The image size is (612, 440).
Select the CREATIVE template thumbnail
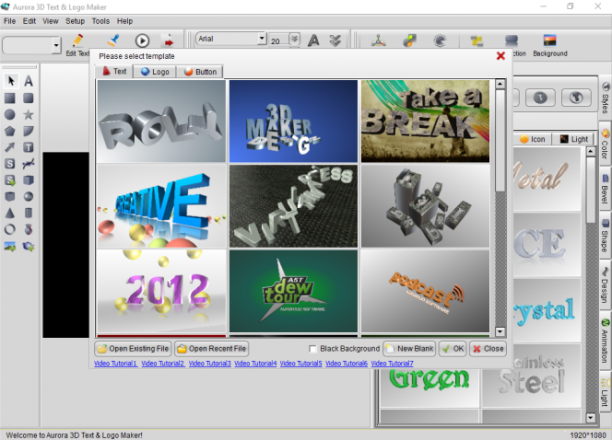(162, 206)
